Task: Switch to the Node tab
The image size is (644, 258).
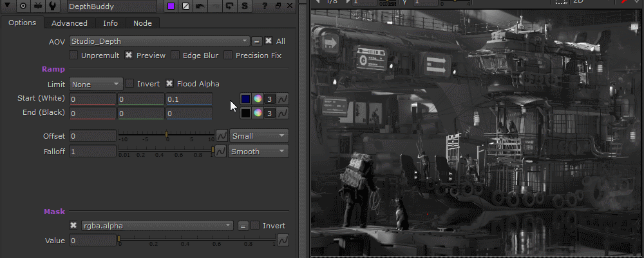Action: (142, 23)
